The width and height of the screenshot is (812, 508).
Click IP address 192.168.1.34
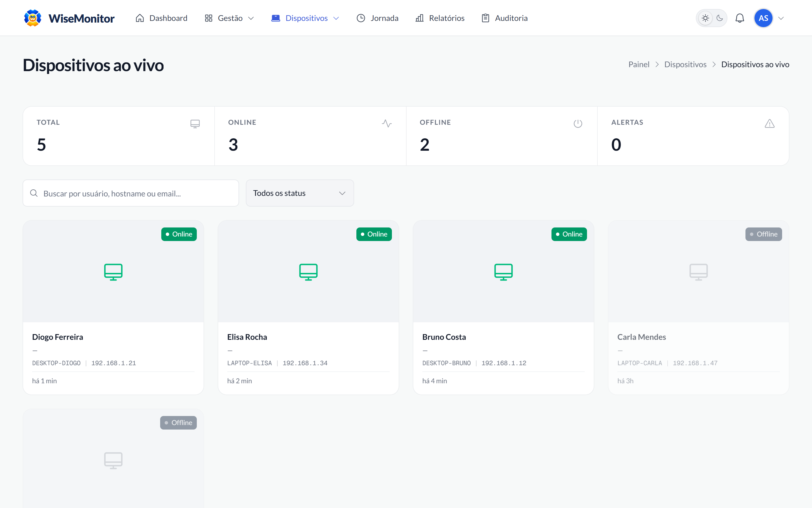[305, 363]
